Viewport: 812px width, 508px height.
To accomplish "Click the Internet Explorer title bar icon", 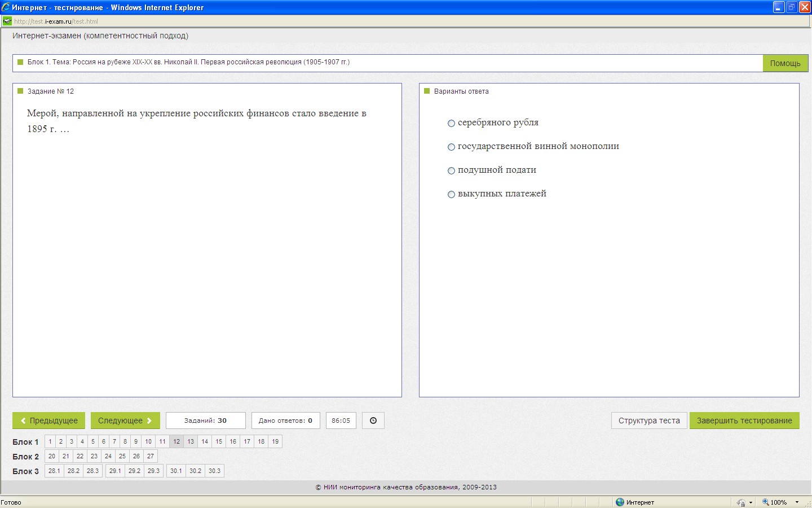I will [6, 7].
